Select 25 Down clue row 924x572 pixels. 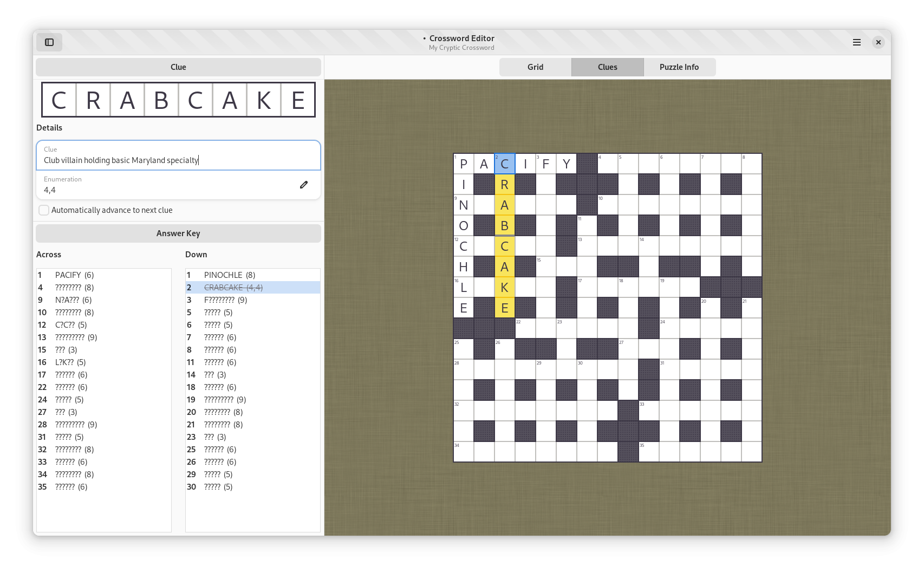253,450
